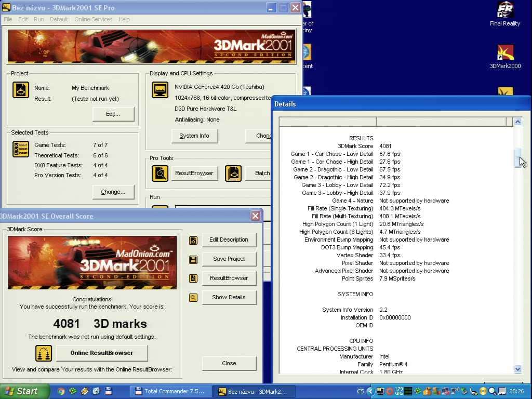Click the ResultBrowser magnifier icon in Pro Tools
Image resolution: width=532 pixels, height=399 pixels.
coord(160,174)
